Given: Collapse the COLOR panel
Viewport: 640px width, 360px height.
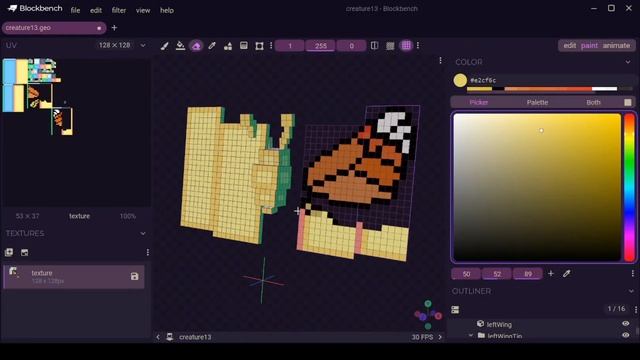Looking at the screenshot, I should (628, 62).
